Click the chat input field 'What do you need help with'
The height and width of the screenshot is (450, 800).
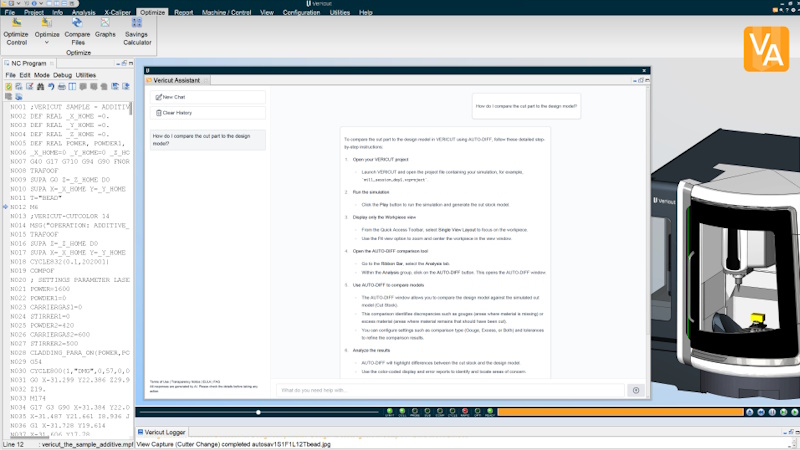tap(451, 390)
